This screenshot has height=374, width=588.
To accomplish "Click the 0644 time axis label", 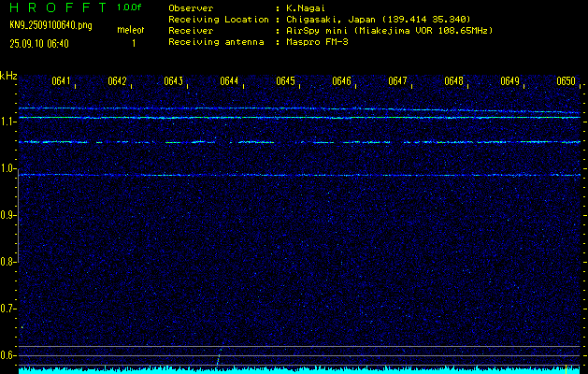I will (x=230, y=81).
